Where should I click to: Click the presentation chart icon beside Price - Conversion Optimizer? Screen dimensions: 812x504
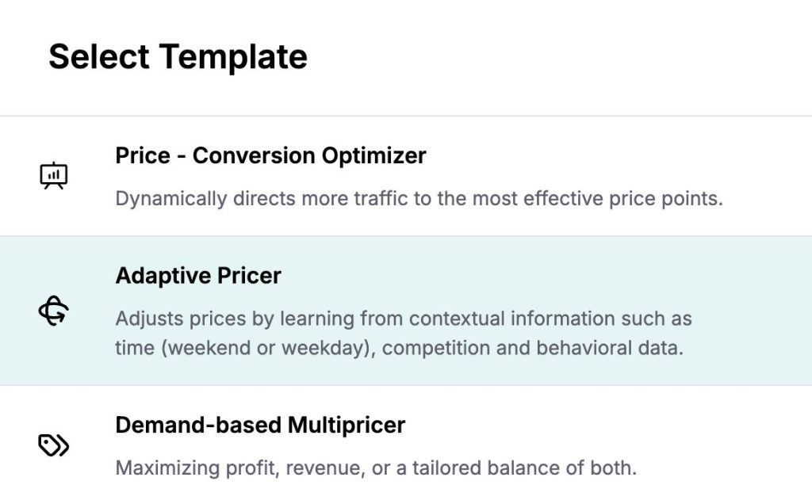[x=54, y=175]
